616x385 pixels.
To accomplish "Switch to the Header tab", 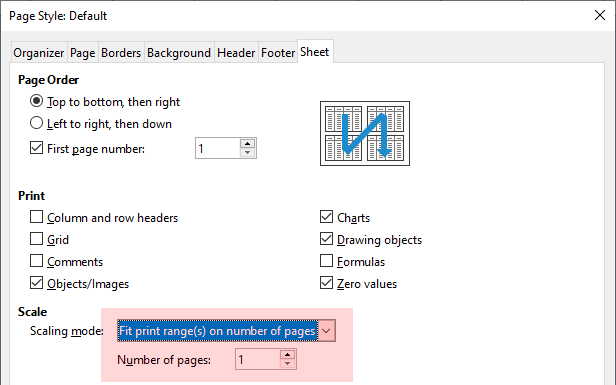I will coord(236,53).
